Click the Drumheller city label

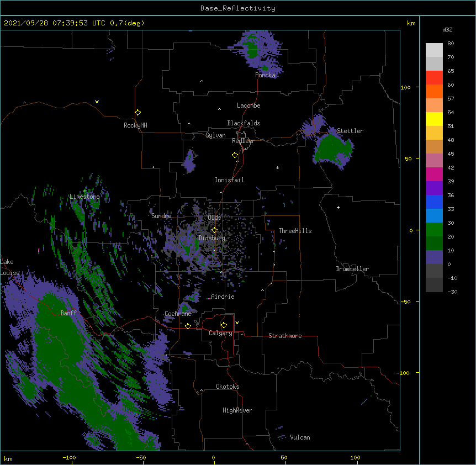click(x=352, y=269)
